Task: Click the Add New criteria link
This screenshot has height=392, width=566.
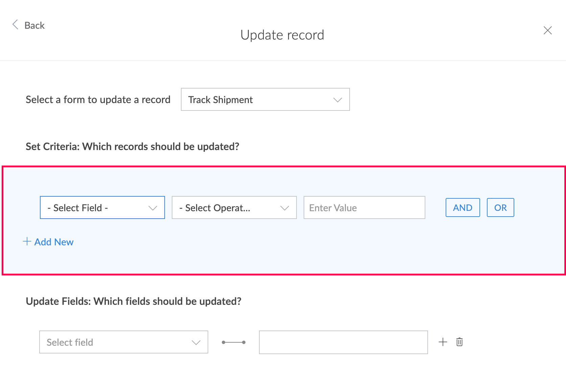Action: pos(48,242)
